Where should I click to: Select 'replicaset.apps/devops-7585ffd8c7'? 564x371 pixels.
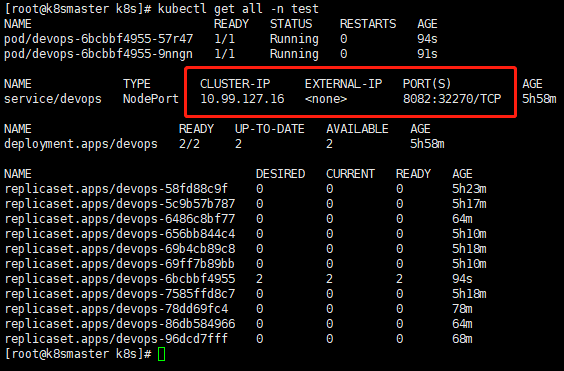(120, 294)
